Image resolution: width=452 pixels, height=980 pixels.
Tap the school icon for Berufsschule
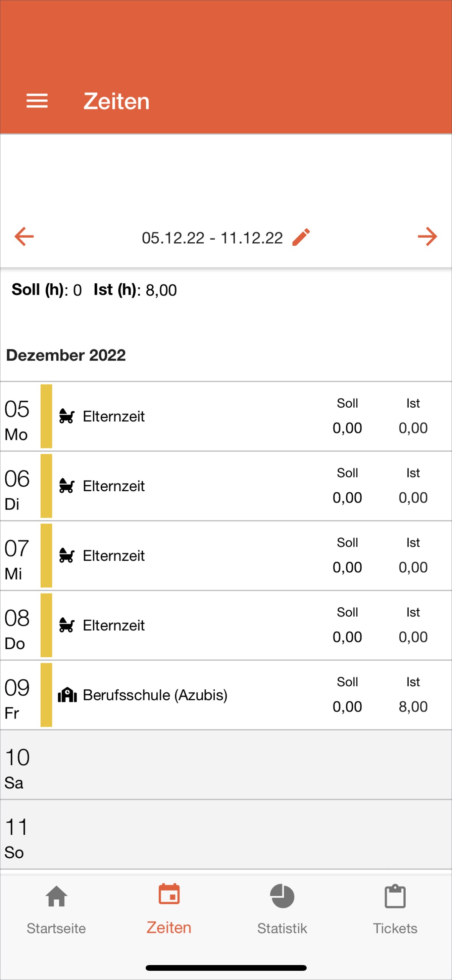pos(67,695)
